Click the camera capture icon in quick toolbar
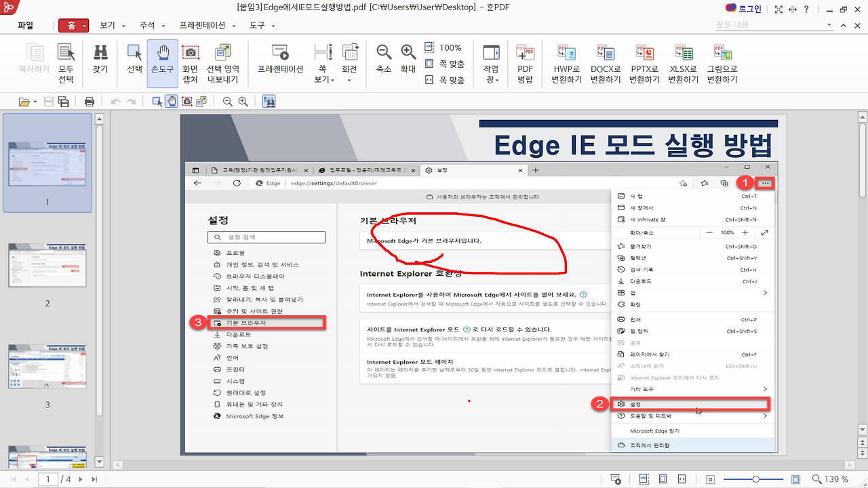This screenshot has width=868, height=488. pos(186,102)
